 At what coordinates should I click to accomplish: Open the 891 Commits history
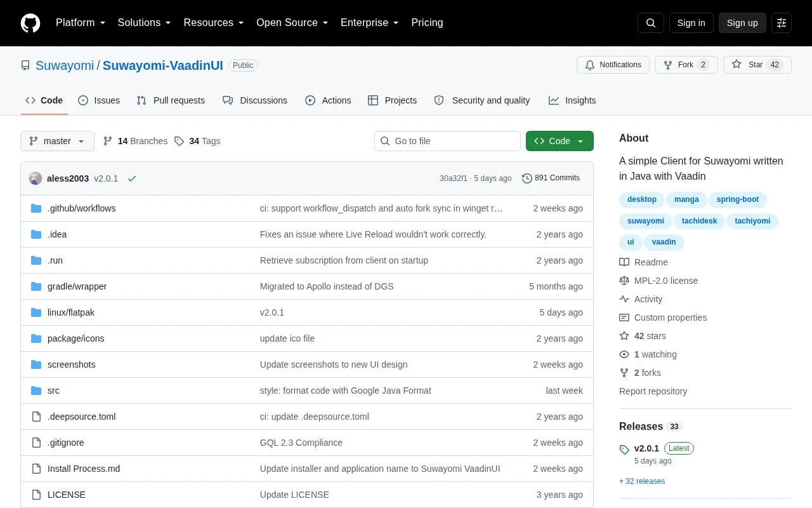tap(551, 178)
